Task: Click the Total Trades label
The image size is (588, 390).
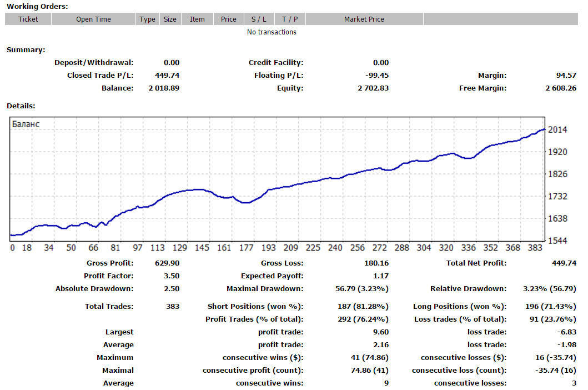Action: pos(109,306)
